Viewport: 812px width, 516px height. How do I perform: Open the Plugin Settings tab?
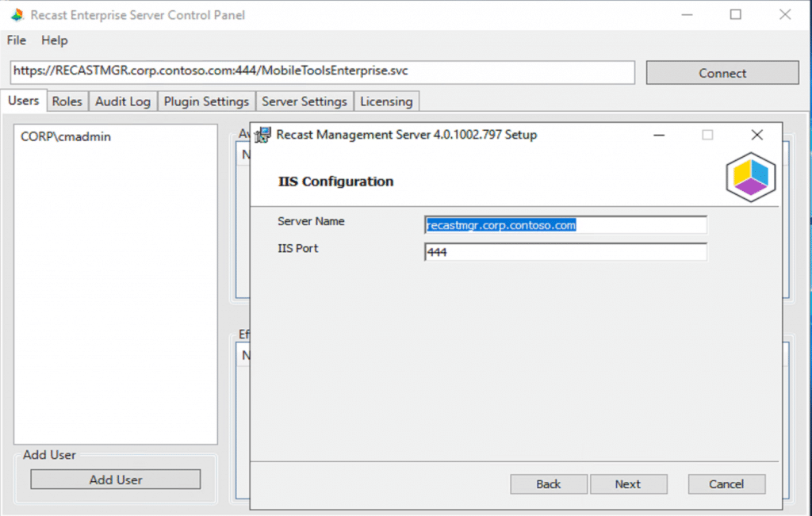click(206, 101)
